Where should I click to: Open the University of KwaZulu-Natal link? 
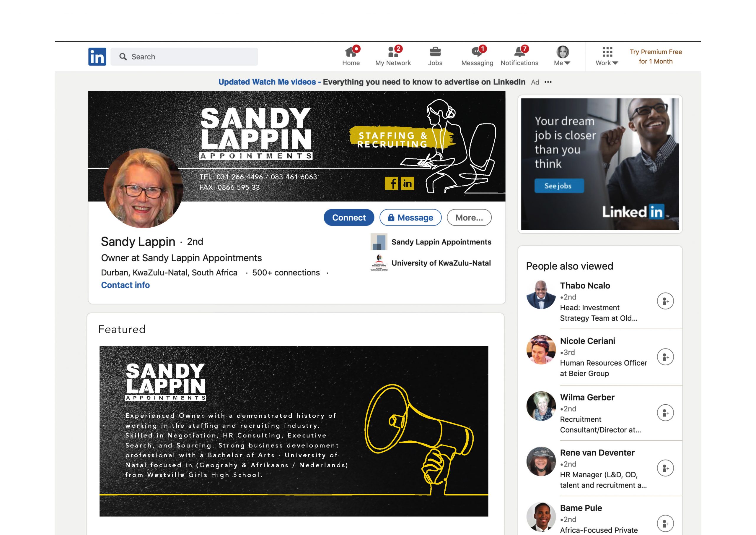441,263
